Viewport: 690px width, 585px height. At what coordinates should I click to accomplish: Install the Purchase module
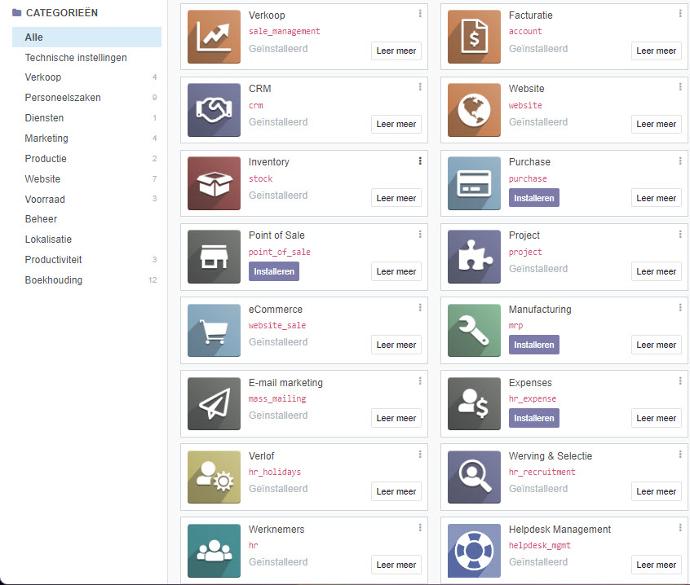tap(534, 198)
